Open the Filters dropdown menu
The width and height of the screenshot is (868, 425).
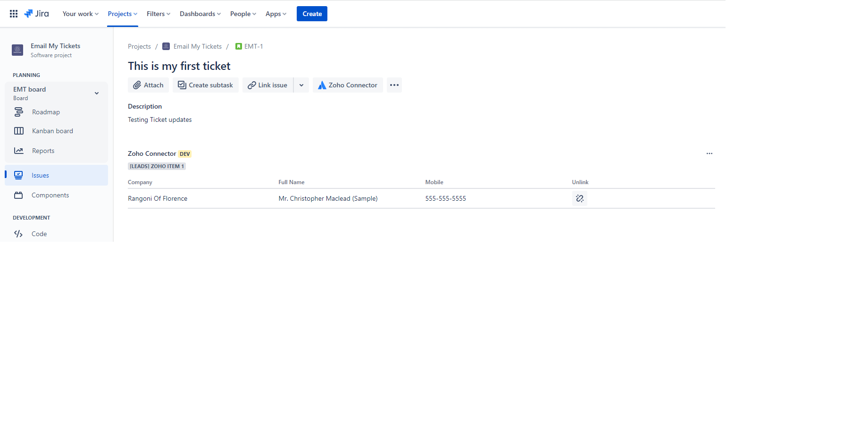[x=159, y=14]
